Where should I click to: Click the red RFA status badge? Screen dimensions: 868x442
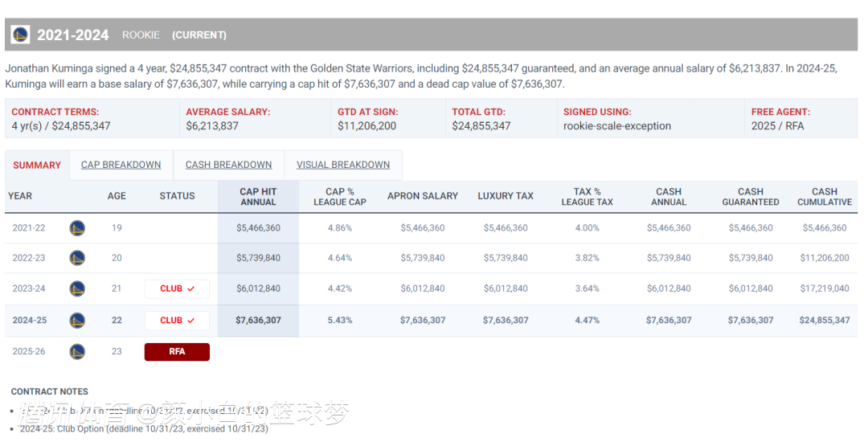tap(177, 351)
